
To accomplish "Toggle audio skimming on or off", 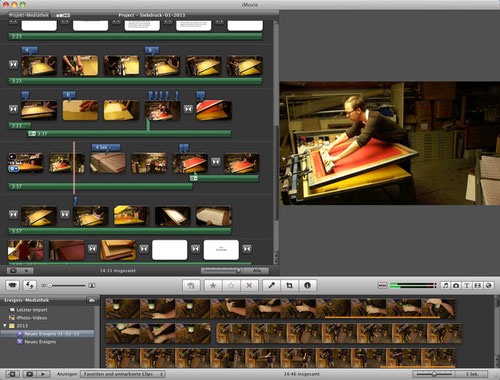I will (382, 286).
